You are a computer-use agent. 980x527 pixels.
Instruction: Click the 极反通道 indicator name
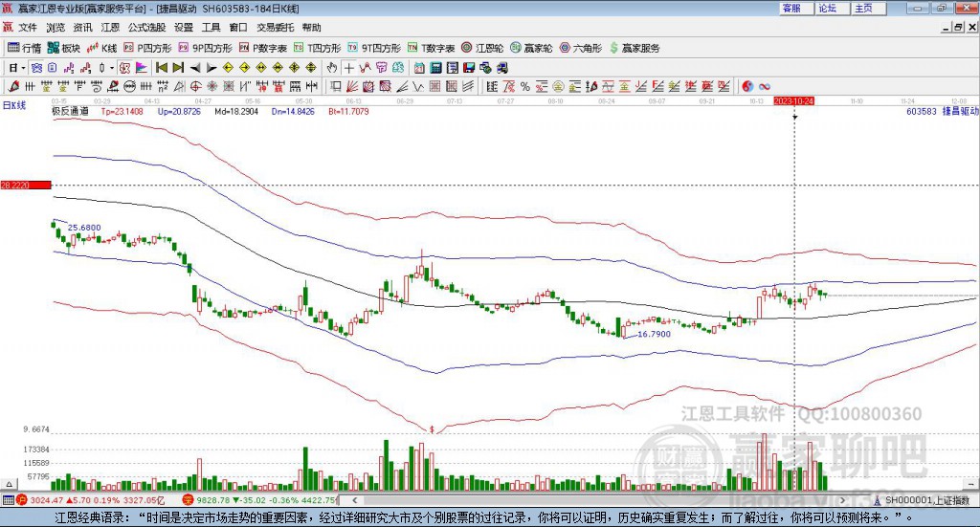[x=70, y=111]
